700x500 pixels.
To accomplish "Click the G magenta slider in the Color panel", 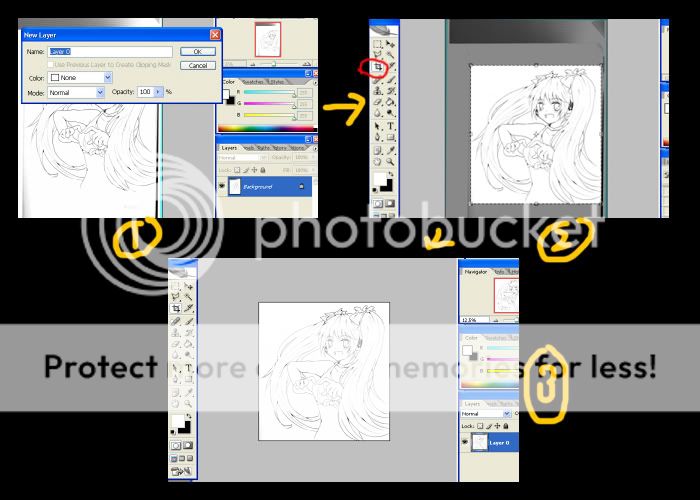I will (x=269, y=104).
